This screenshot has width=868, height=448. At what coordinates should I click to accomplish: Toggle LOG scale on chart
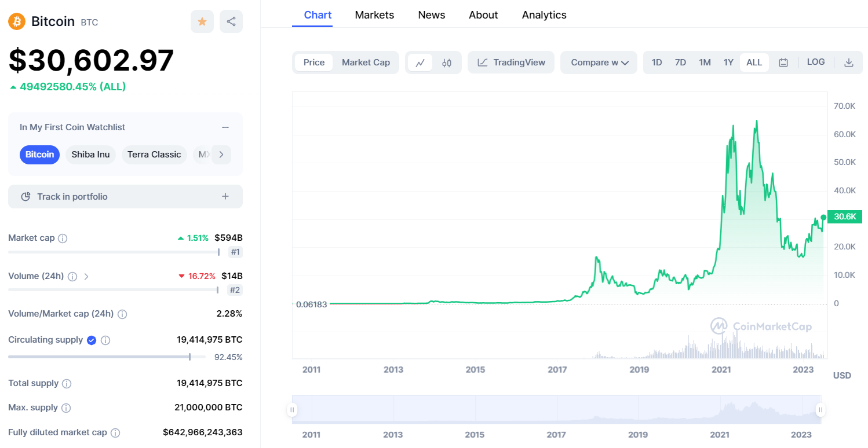point(816,62)
